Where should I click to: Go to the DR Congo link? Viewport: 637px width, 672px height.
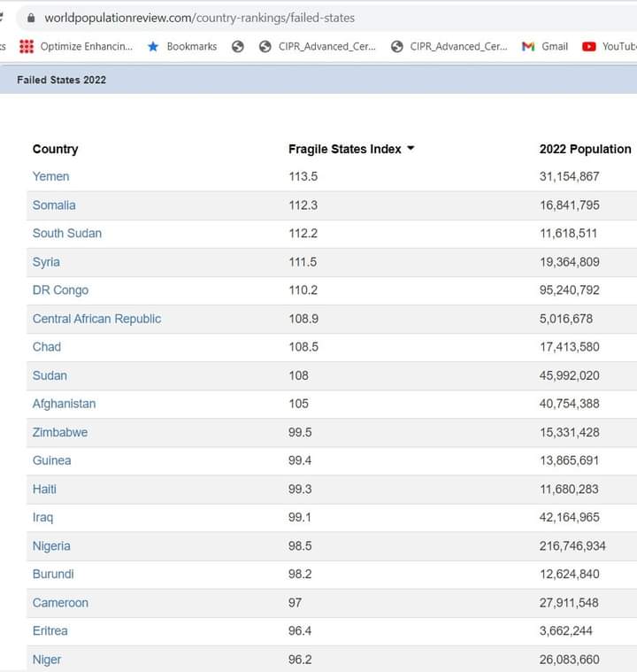pos(60,290)
